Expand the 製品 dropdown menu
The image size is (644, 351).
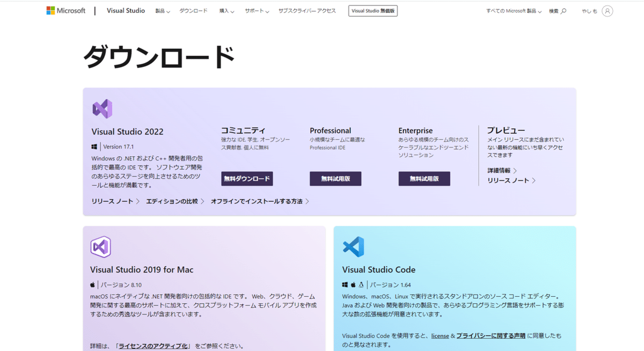(163, 11)
